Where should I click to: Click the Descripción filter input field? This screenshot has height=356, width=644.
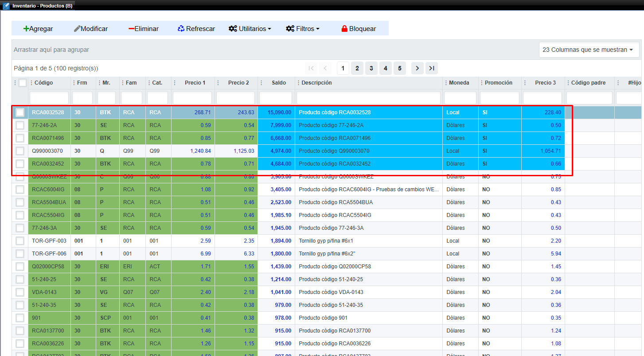click(x=368, y=98)
